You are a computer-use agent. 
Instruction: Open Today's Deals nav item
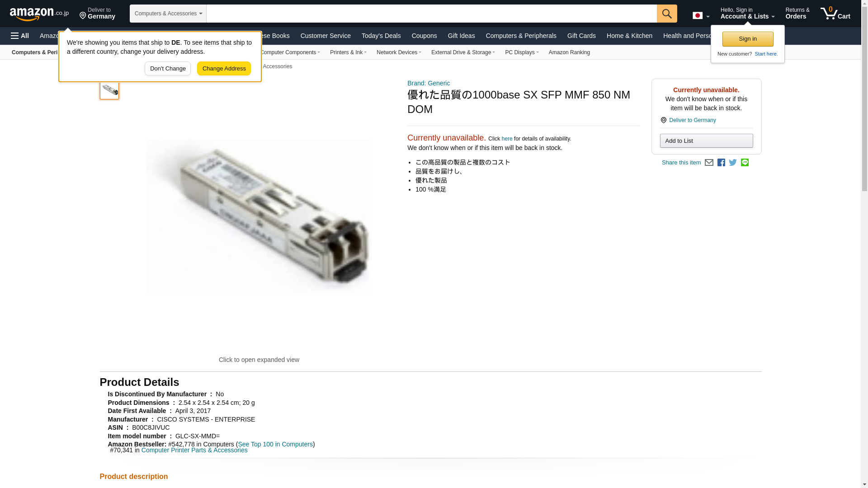pos(381,36)
